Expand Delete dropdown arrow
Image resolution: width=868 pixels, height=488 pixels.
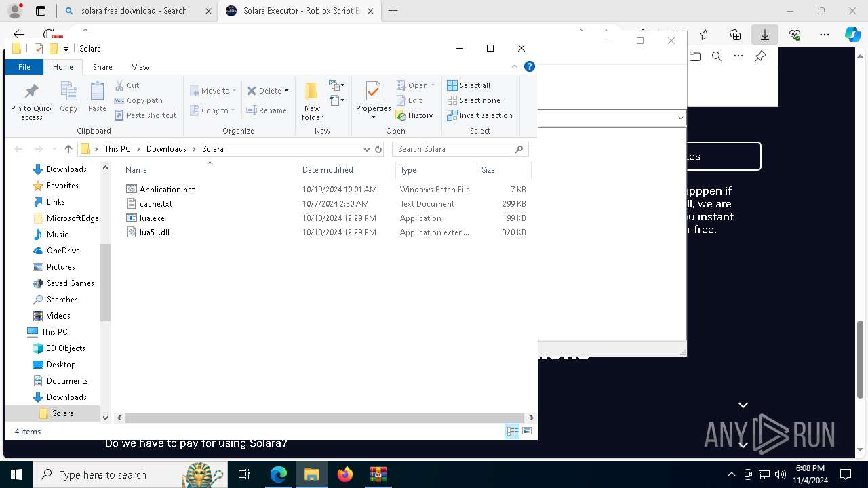pos(286,91)
